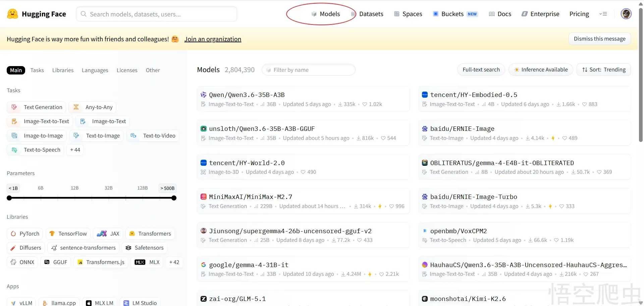Click the right handle of Parameters slider

(174, 198)
